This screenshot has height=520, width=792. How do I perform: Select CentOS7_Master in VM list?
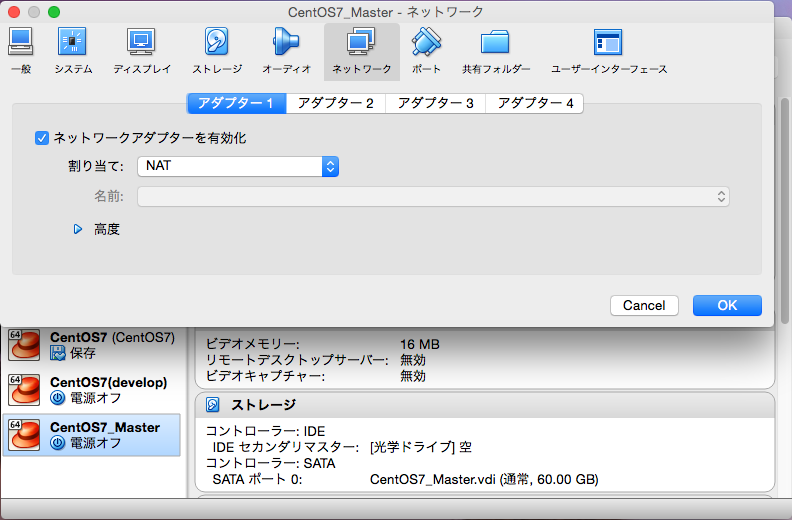point(91,435)
